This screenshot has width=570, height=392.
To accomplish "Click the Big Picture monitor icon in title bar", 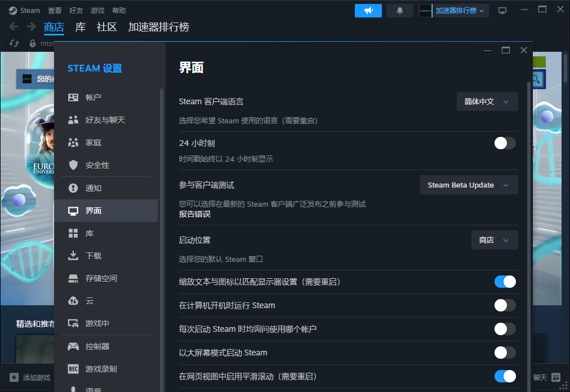I will point(502,11).
